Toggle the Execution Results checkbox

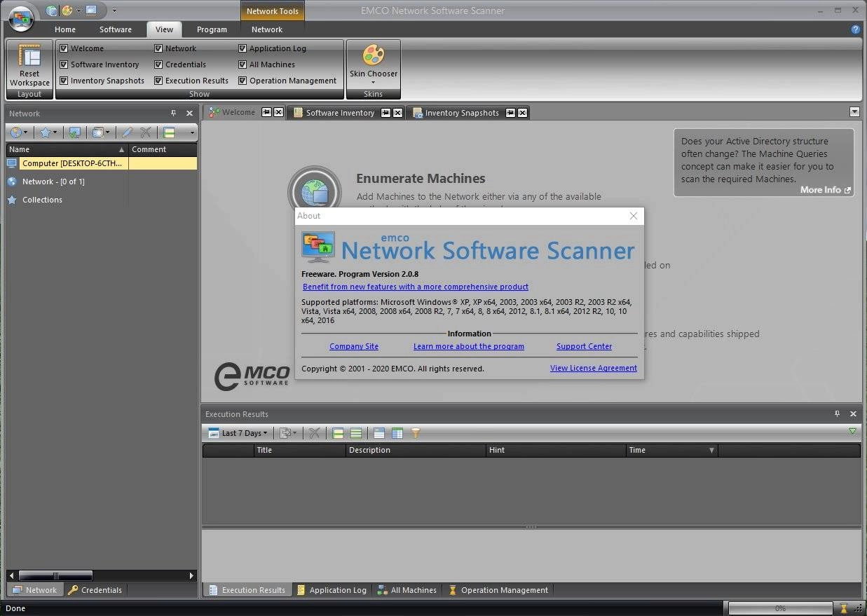click(158, 81)
